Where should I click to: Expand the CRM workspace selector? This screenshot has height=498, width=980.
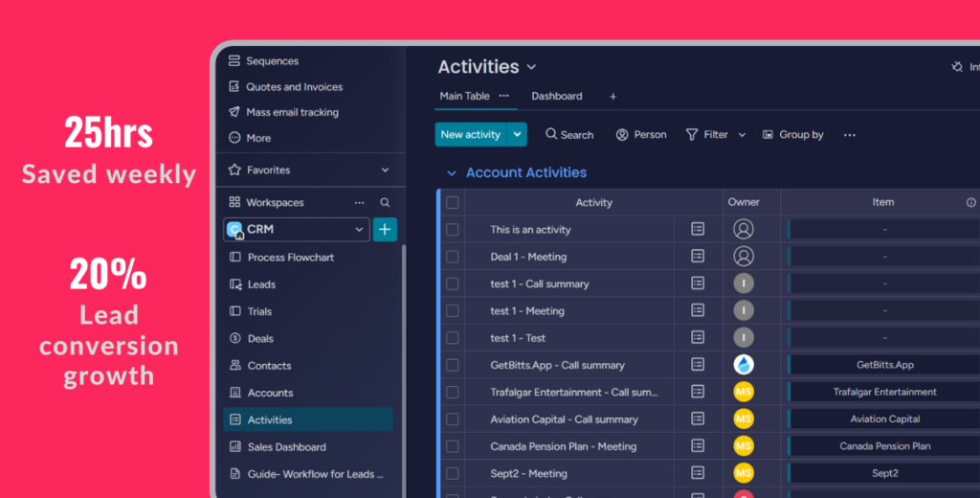click(x=359, y=230)
